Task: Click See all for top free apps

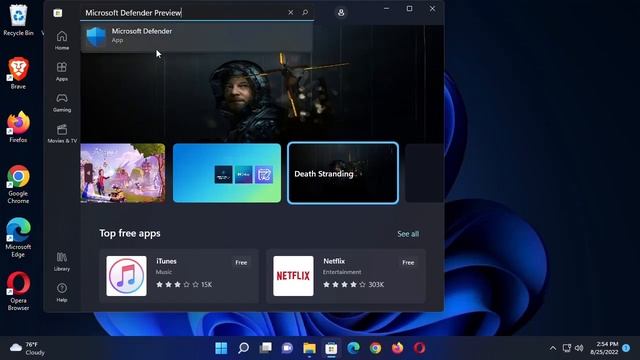Action: [x=408, y=234]
